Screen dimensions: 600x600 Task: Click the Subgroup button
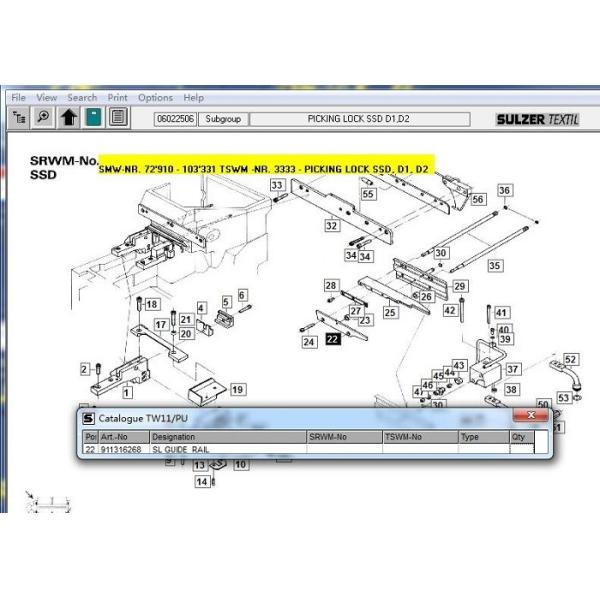[x=222, y=119]
